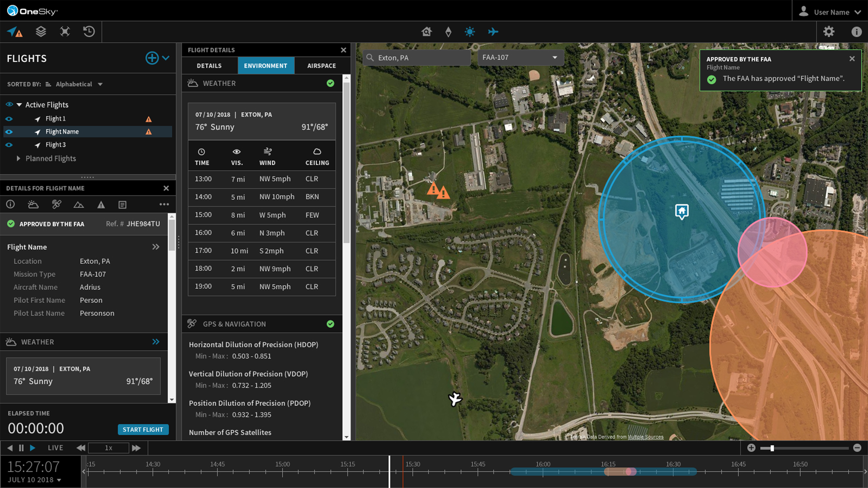The width and height of the screenshot is (868, 488).
Task: Hide Flight 3 using eye icon
Action: (9, 145)
